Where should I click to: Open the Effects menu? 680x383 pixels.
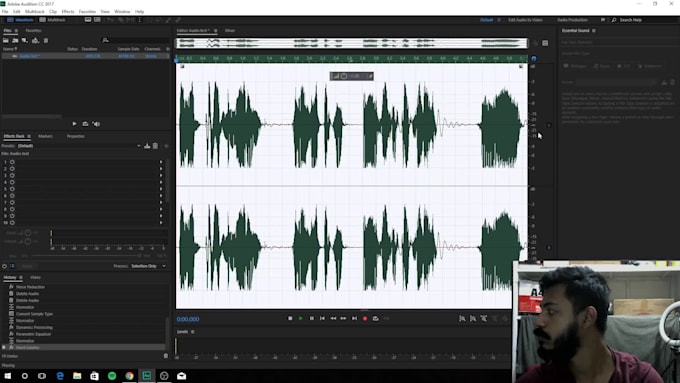click(x=68, y=12)
